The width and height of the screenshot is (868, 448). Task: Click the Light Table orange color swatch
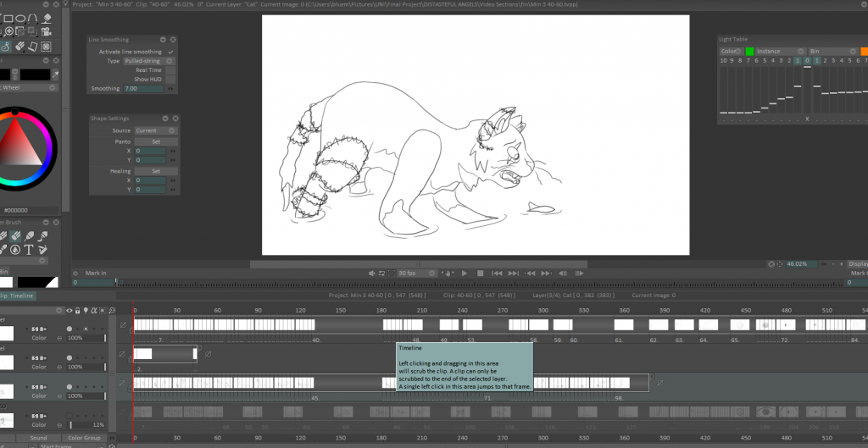[864, 52]
